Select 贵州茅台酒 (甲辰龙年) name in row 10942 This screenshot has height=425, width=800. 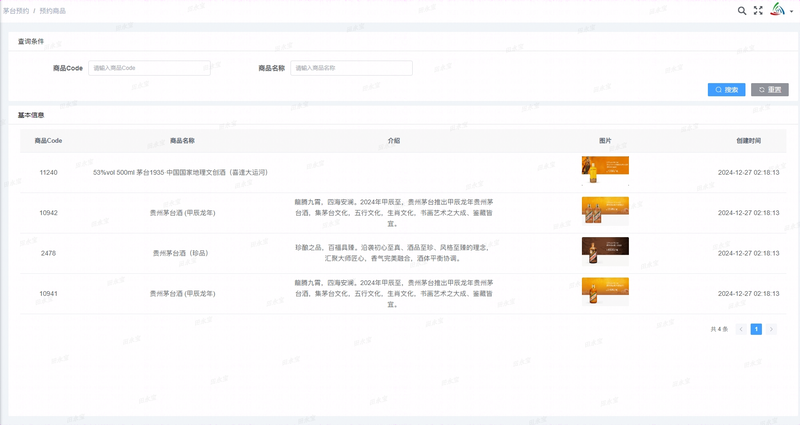pos(182,213)
